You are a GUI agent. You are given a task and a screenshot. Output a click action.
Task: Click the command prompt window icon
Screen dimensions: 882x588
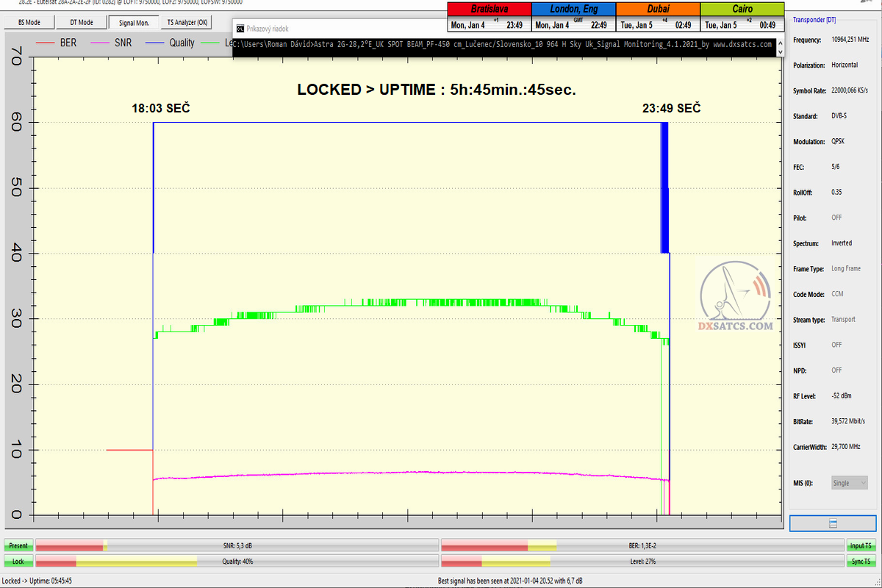(240, 28)
